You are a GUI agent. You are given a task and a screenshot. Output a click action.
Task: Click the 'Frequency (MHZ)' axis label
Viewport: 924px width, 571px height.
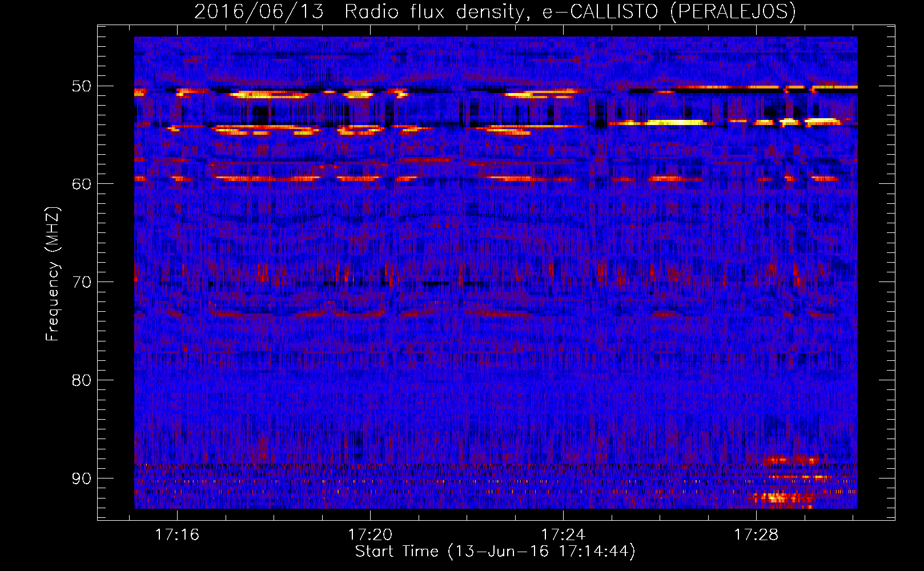point(53,274)
